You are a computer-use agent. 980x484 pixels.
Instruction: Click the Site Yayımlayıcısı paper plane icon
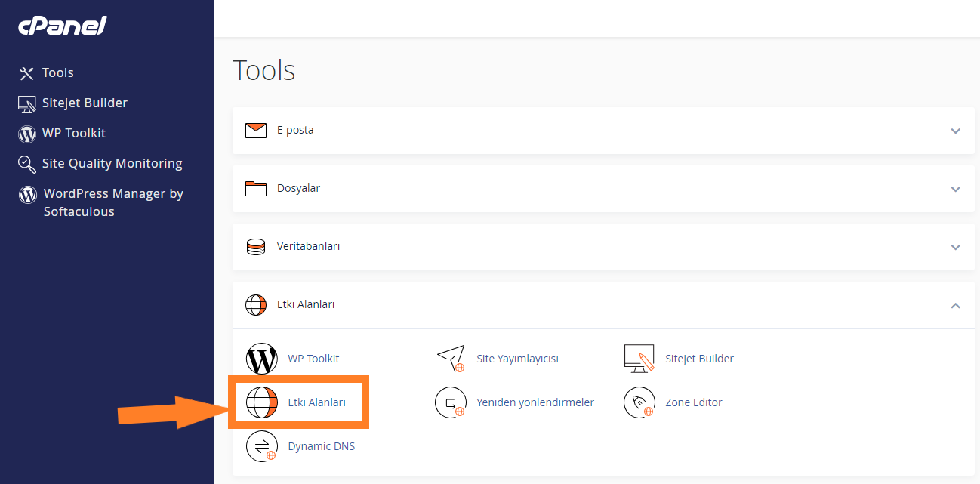point(451,359)
